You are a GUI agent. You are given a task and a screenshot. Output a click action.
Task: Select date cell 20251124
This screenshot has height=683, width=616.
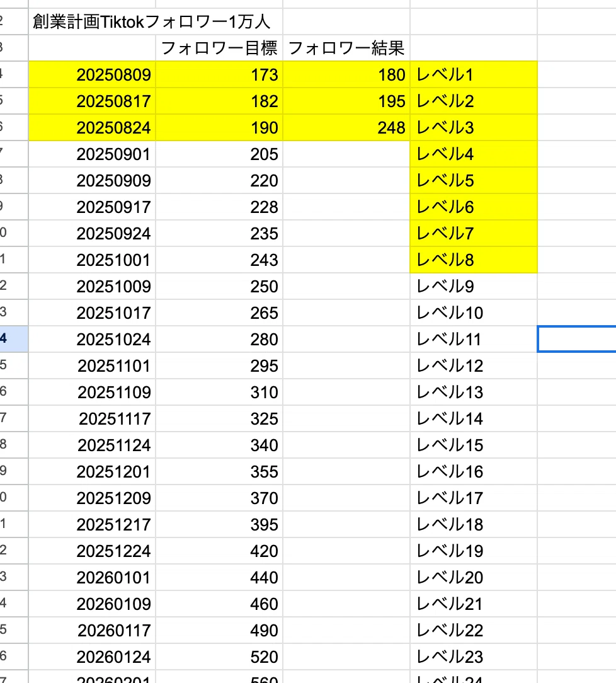click(93, 445)
